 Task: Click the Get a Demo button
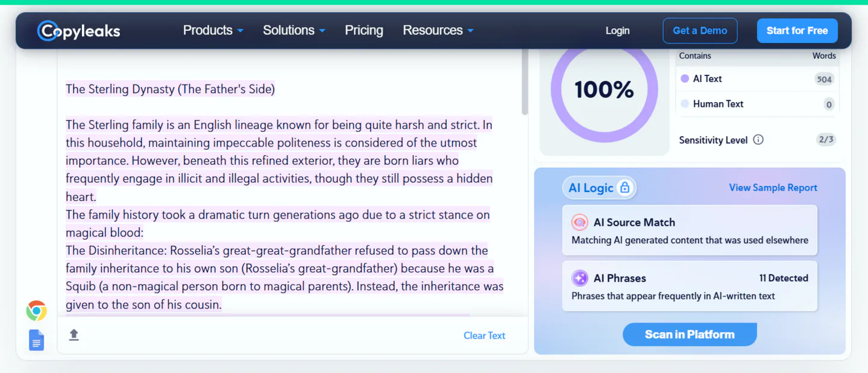point(700,31)
